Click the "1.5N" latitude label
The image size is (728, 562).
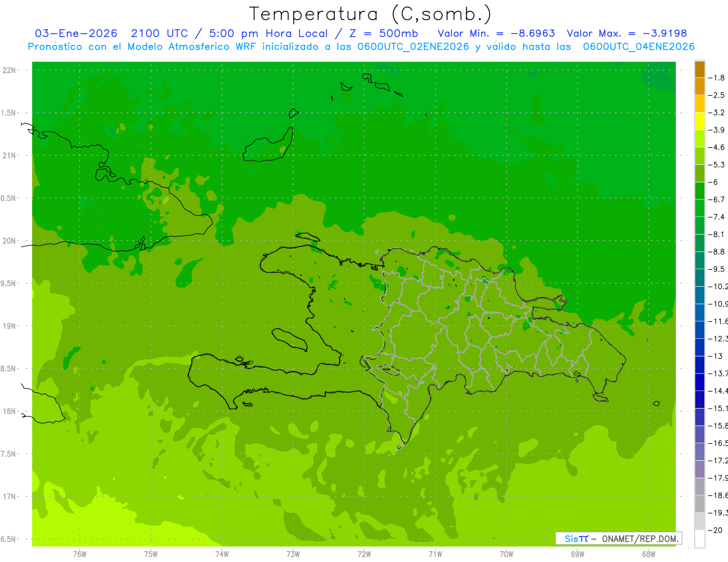pos(9,113)
